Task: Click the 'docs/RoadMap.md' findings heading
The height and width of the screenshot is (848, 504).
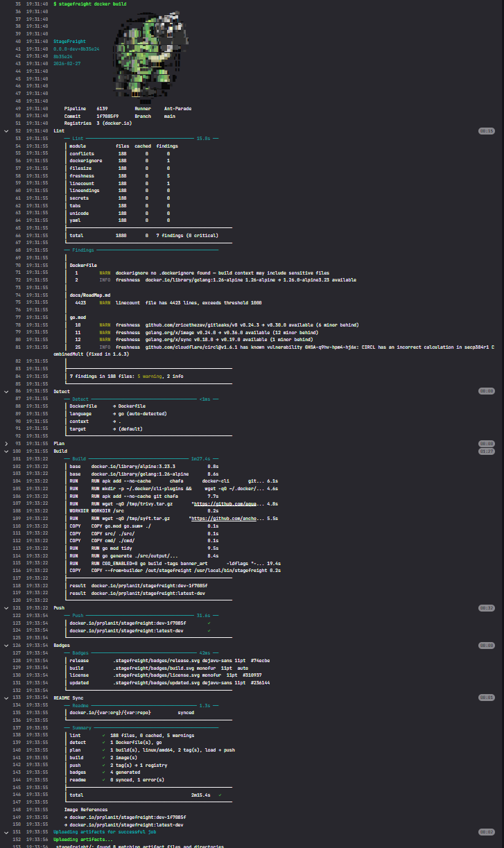Action: tap(90, 295)
